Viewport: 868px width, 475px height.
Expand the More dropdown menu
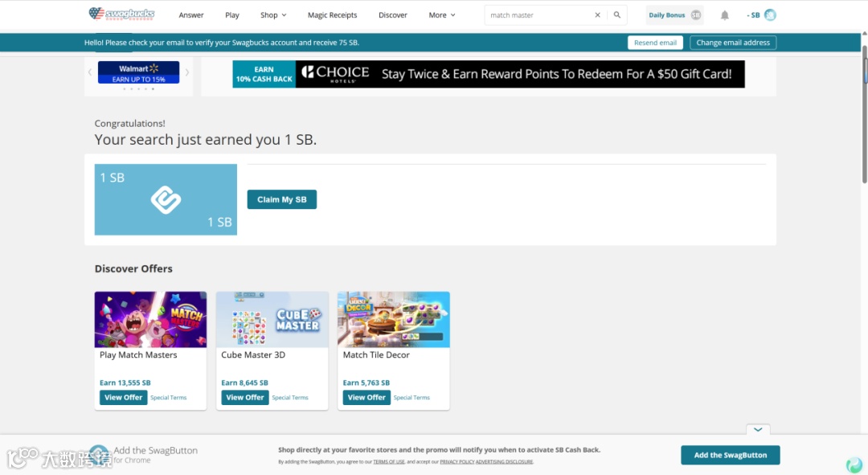click(x=442, y=15)
